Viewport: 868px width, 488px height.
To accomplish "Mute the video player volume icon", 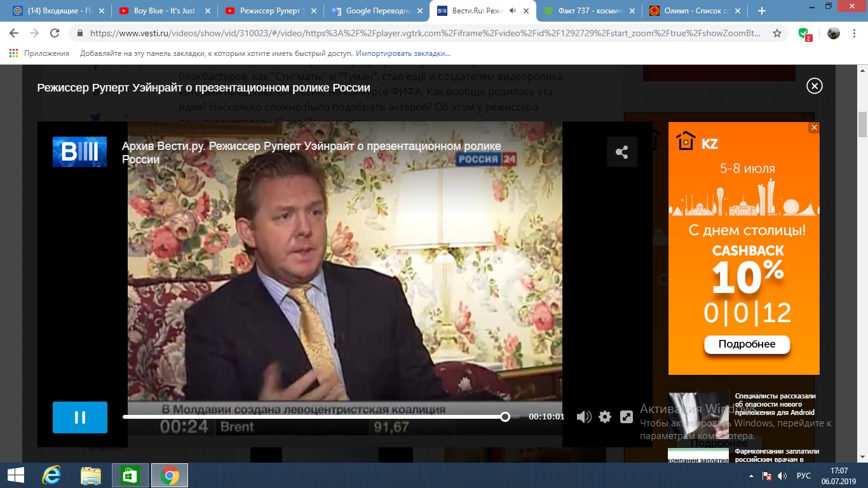I will [x=583, y=417].
